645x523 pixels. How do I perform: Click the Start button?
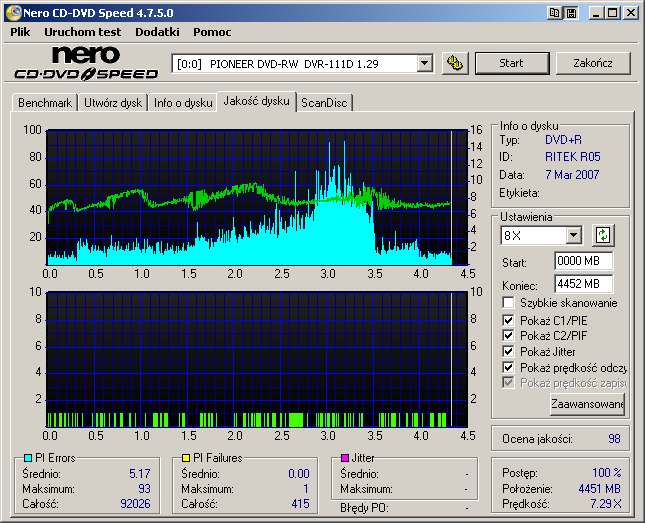(x=512, y=63)
